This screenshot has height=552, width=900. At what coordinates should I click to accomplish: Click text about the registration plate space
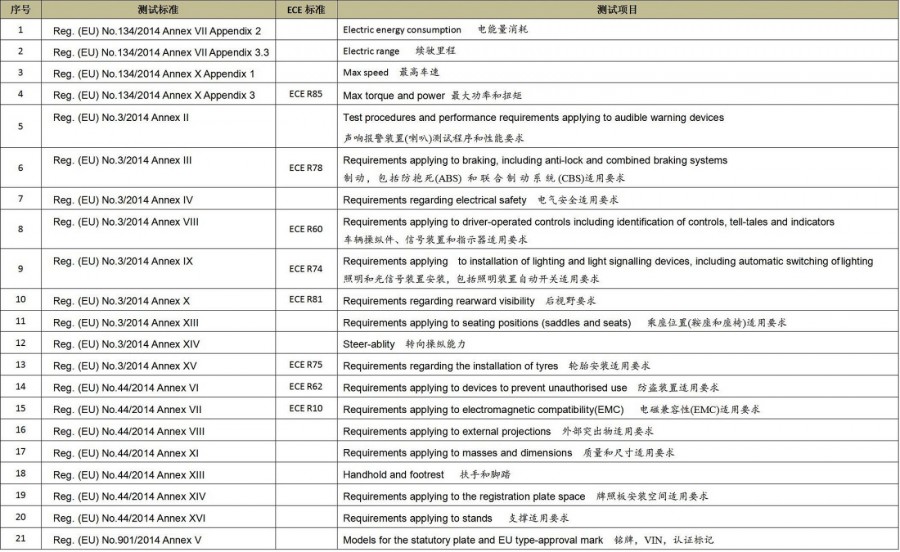pyautogui.click(x=464, y=497)
